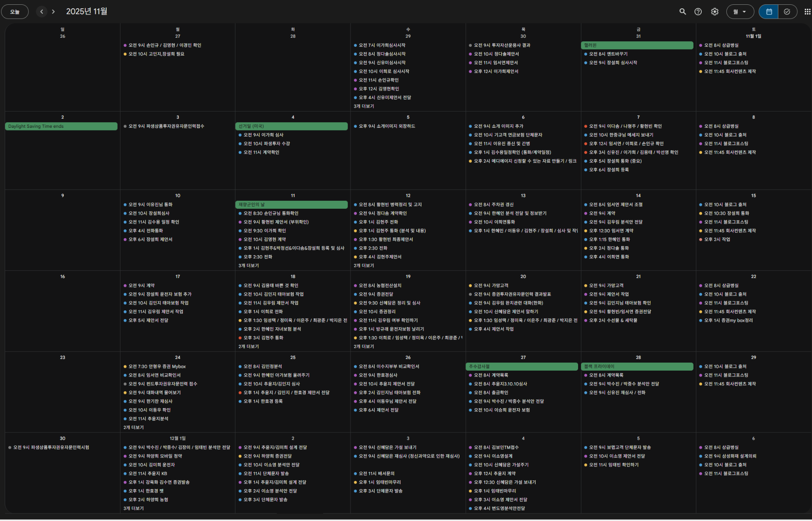812x521 pixels.
Task: Open the Google apps grid icon
Action: click(807, 12)
